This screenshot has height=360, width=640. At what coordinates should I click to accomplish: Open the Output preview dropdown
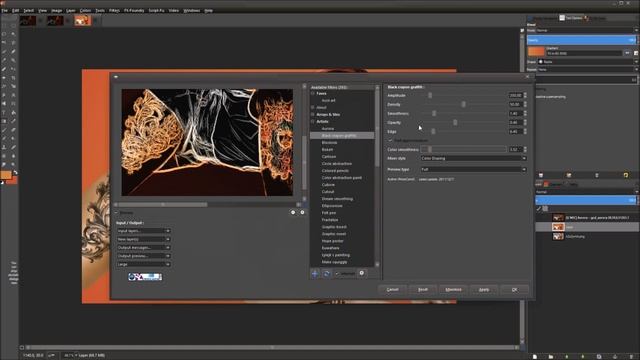[x=143, y=256]
